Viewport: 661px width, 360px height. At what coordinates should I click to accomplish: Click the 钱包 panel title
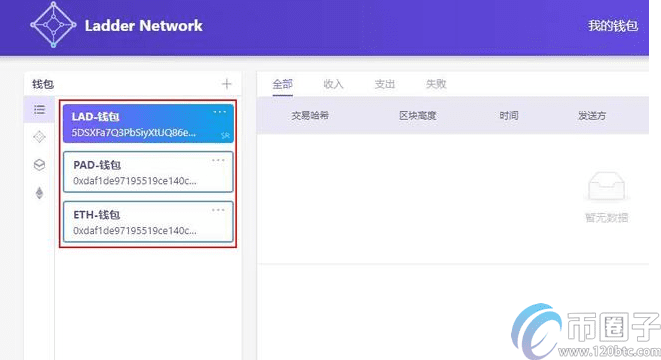[43, 84]
